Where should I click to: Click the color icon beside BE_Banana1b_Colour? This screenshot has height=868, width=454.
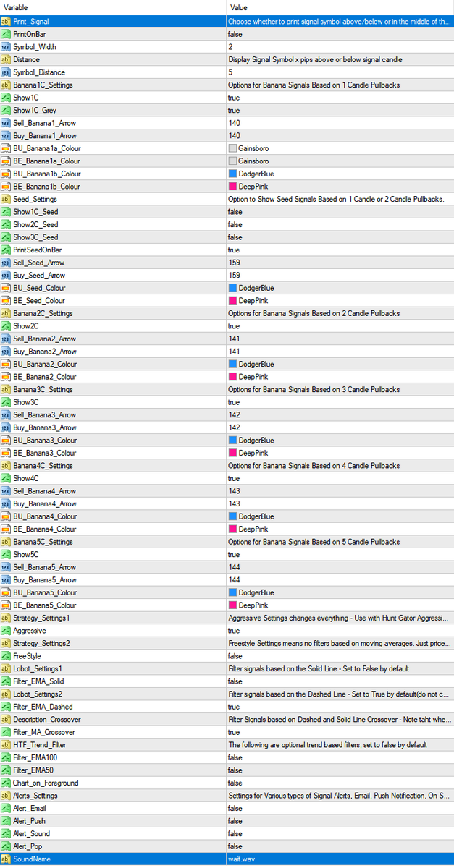coord(6,187)
